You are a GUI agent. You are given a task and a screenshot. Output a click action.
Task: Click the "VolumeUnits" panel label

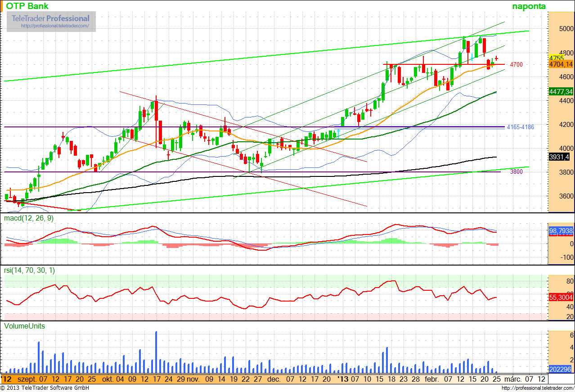24,325
